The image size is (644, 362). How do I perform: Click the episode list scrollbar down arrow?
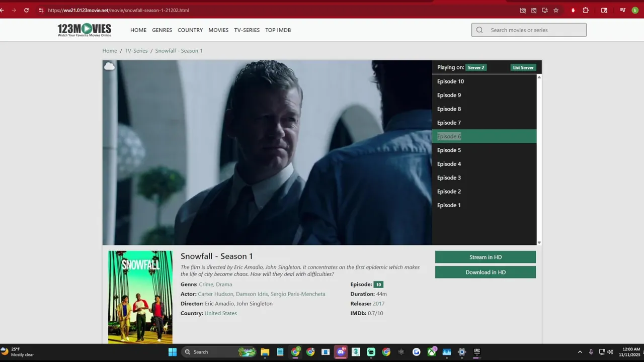pyautogui.click(x=539, y=242)
